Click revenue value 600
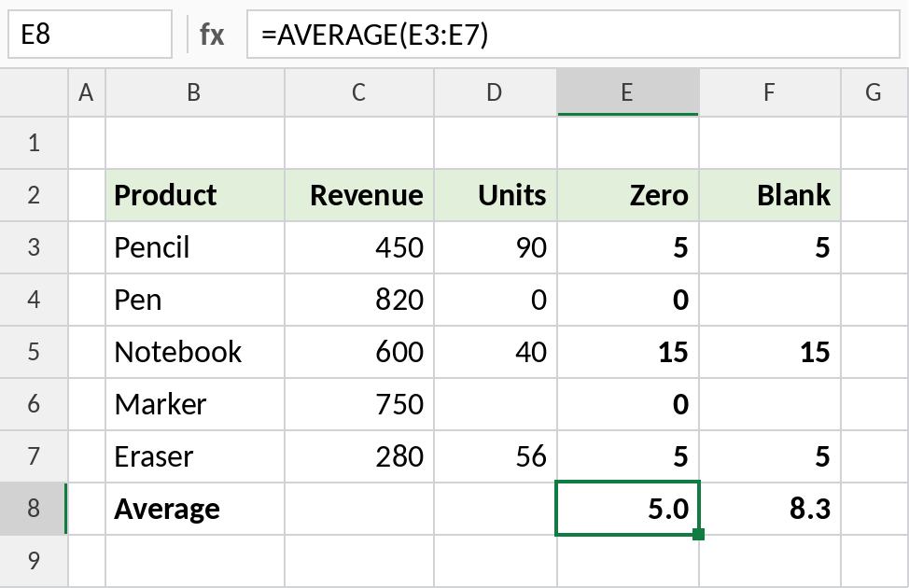The image size is (909, 588). [359, 352]
